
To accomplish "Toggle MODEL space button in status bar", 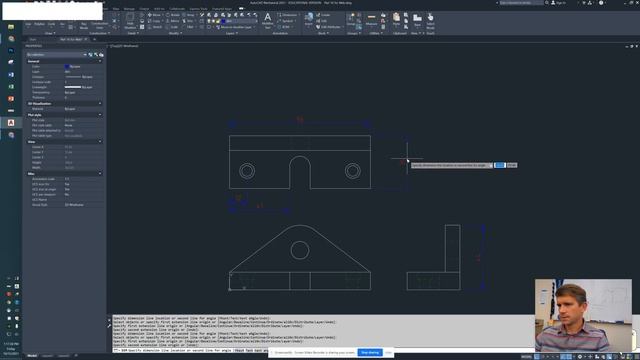I will [x=526, y=357].
